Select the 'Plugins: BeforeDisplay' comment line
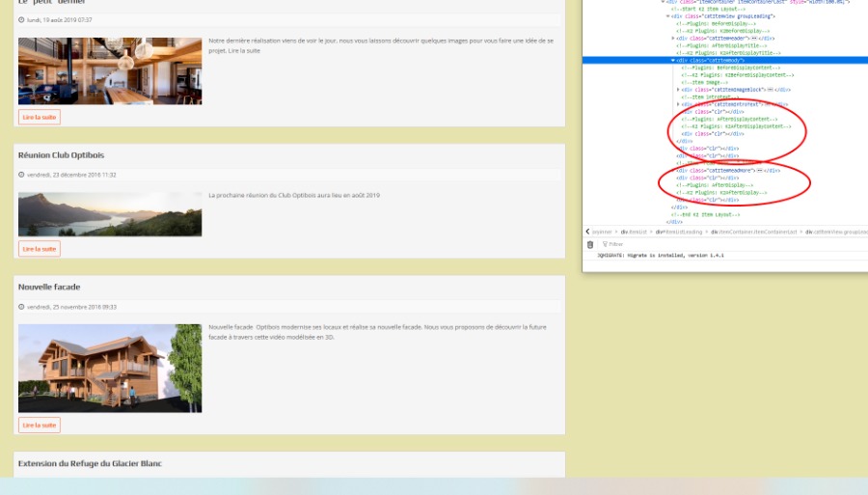The width and height of the screenshot is (868, 495). coord(716,24)
